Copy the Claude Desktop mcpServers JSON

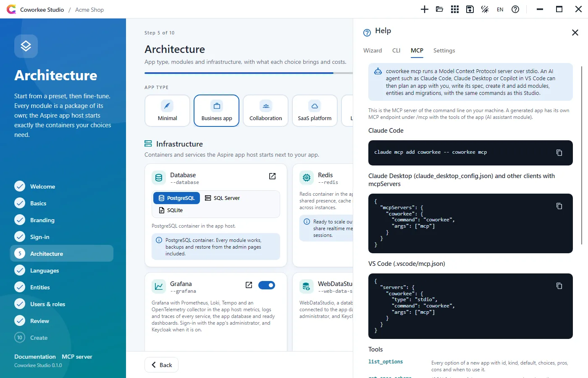pyautogui.click(x=559, y=206)
